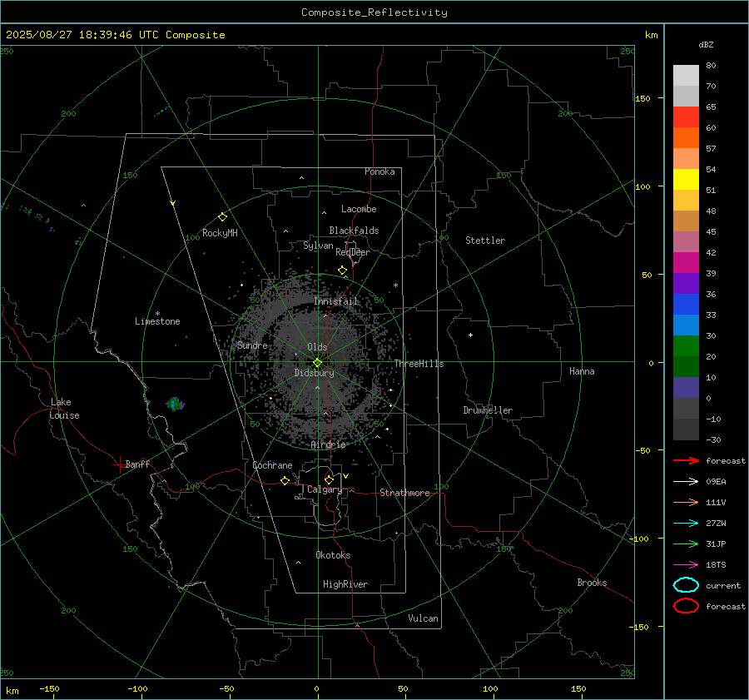Click the 09EA legend text
Viewport: 749px width, 700px height.
716,482
